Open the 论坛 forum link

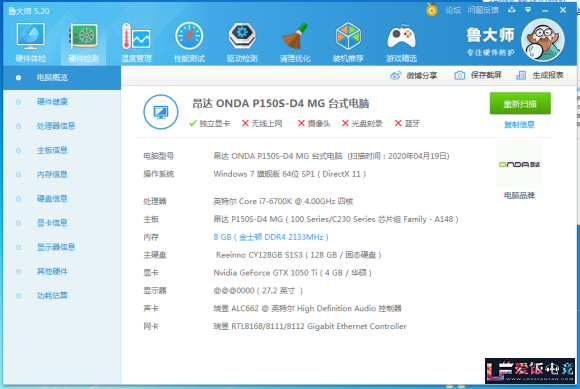tap(453, 10)
